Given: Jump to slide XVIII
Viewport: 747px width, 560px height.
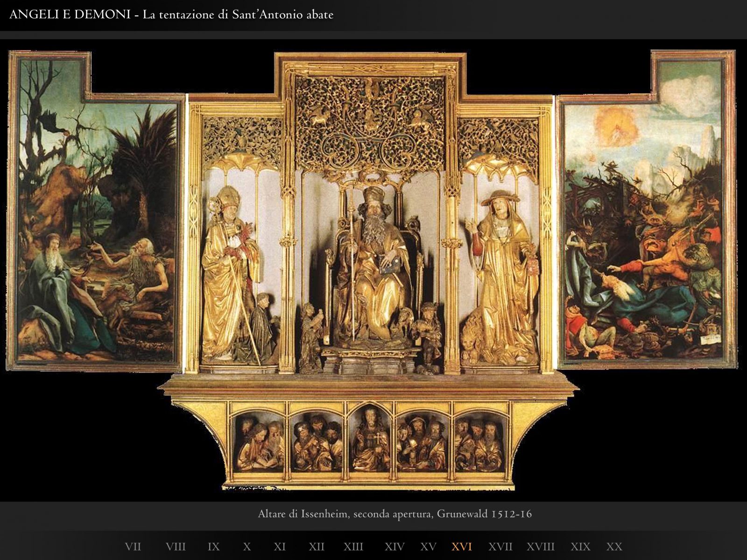Looking at the screenshot, I should (x=541, y=546).
